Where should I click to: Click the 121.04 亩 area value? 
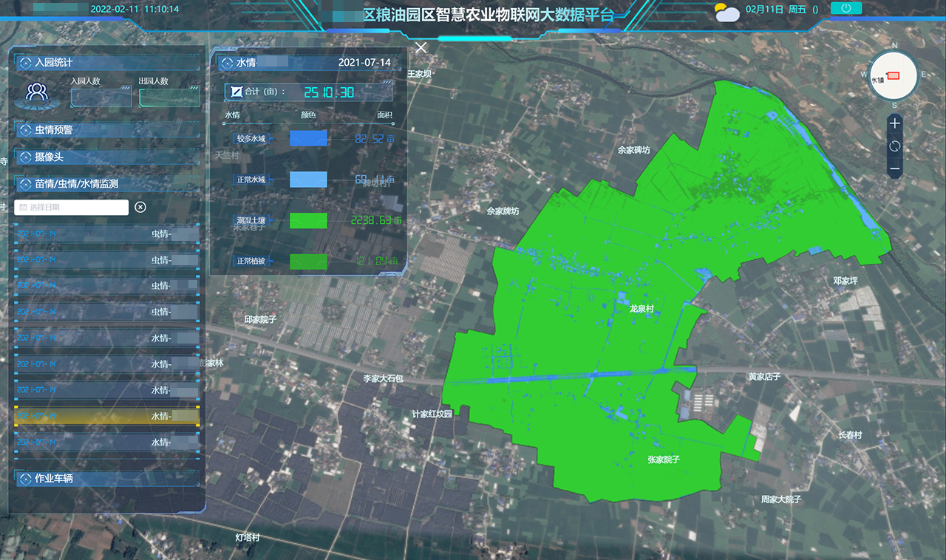[377, 261]
